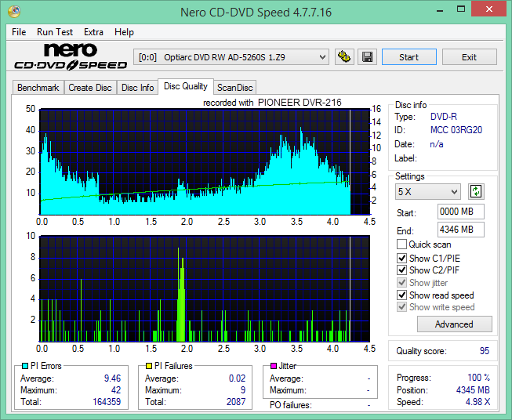Maximize the Nero window
512x420 pixels.
point(461,9)
